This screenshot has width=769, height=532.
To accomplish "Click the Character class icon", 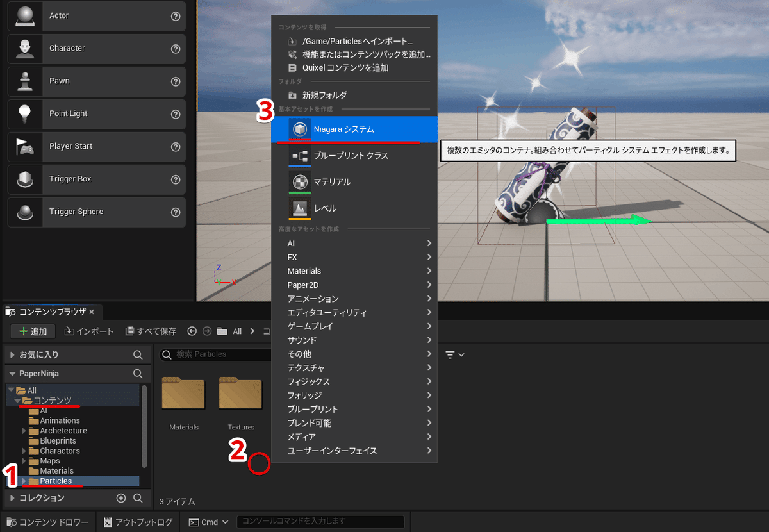I will [24, 48].
